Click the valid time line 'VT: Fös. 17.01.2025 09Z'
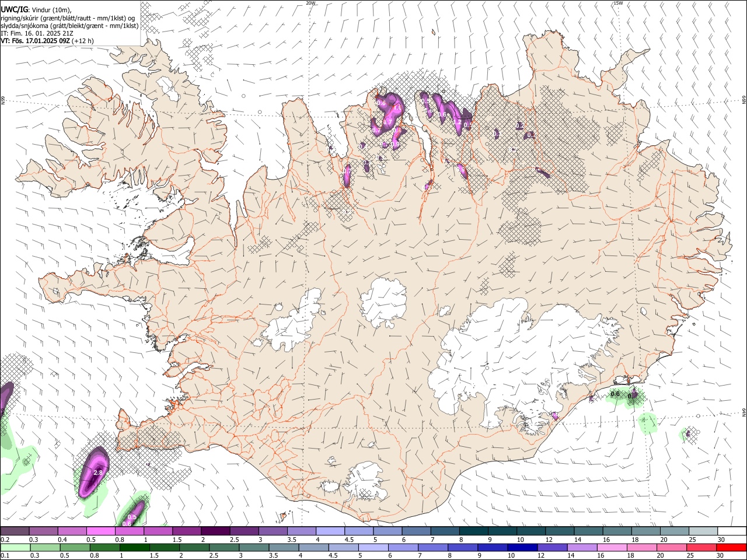 pos(35,41)
